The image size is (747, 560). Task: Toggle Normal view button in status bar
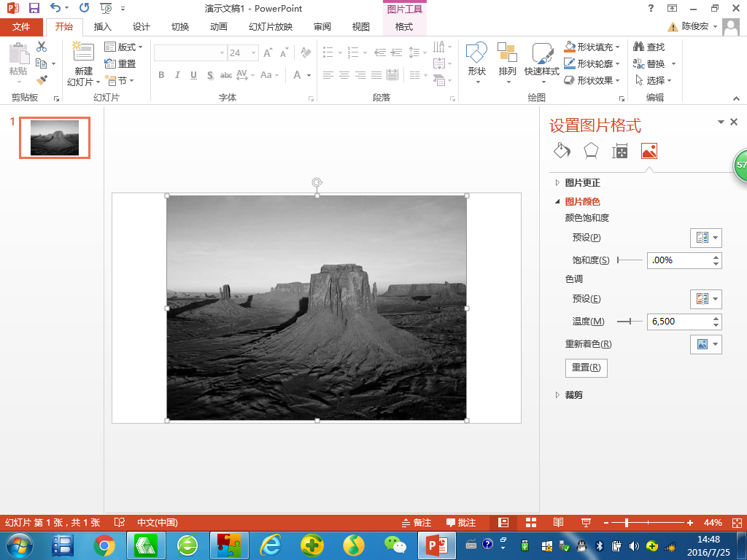point(503,523)
